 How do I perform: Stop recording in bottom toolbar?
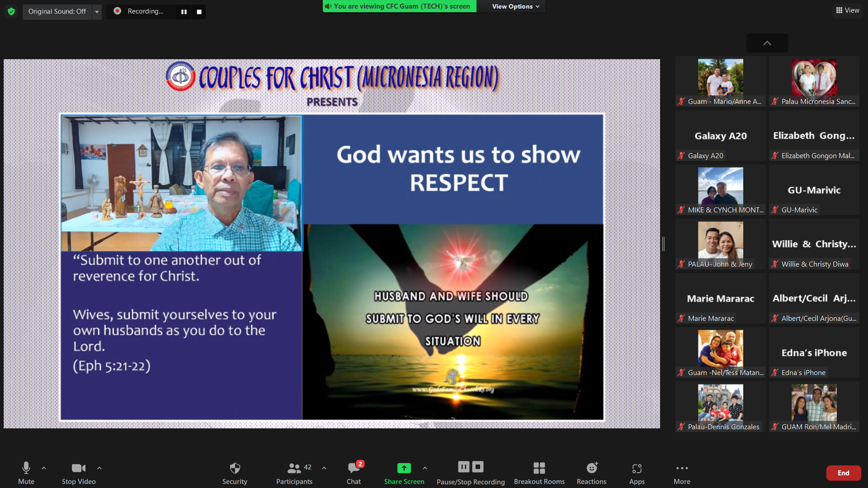tap(478, 467)
